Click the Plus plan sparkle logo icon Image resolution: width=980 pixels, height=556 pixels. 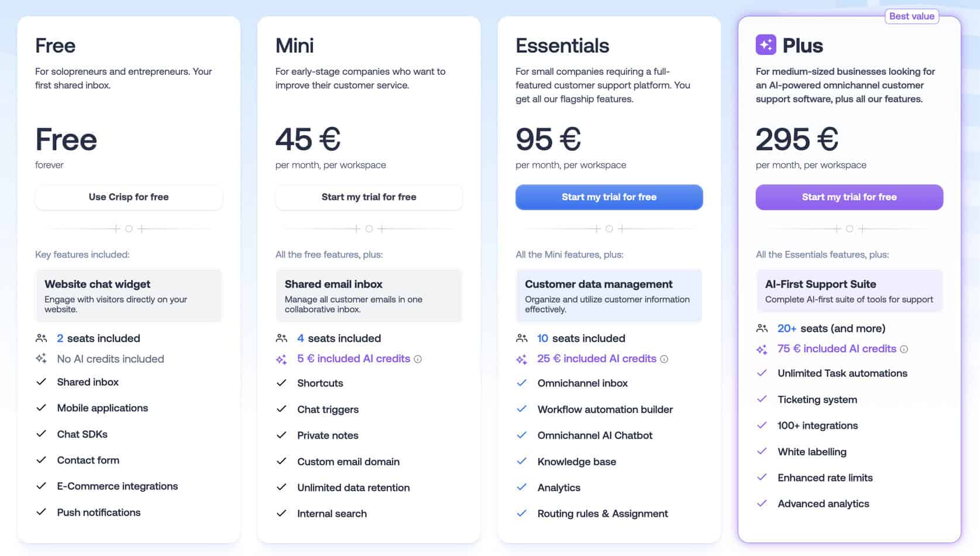(766, 45)
